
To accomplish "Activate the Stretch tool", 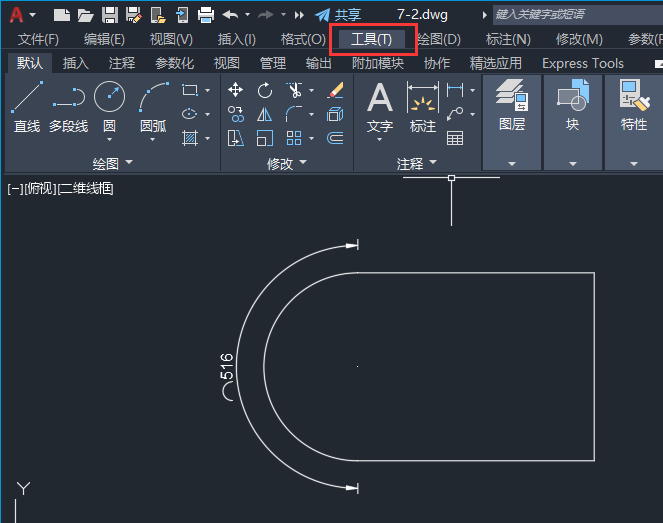I will pos(236,138).
